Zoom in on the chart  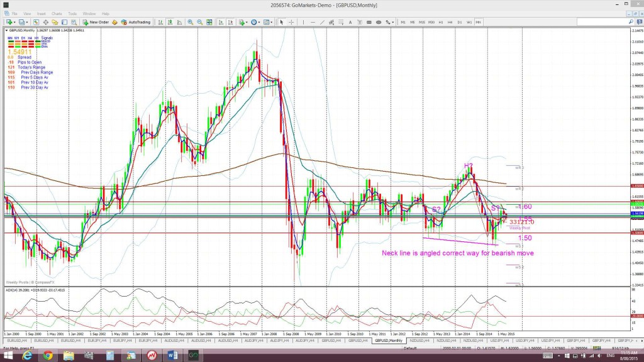tap(190, 22)
